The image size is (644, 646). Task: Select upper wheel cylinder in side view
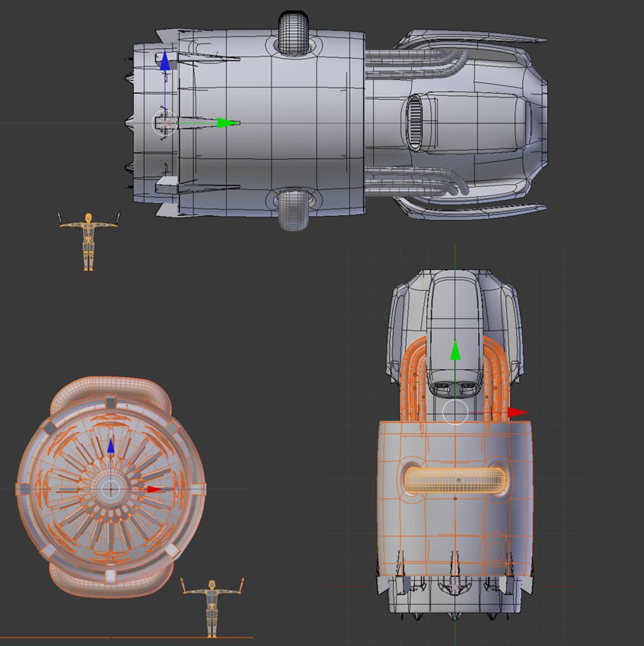[293, 33]
